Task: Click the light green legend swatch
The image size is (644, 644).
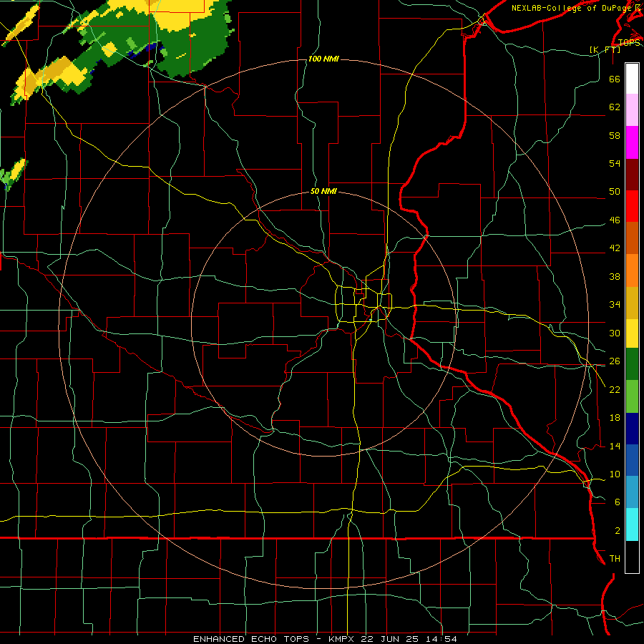Action: 632,396
